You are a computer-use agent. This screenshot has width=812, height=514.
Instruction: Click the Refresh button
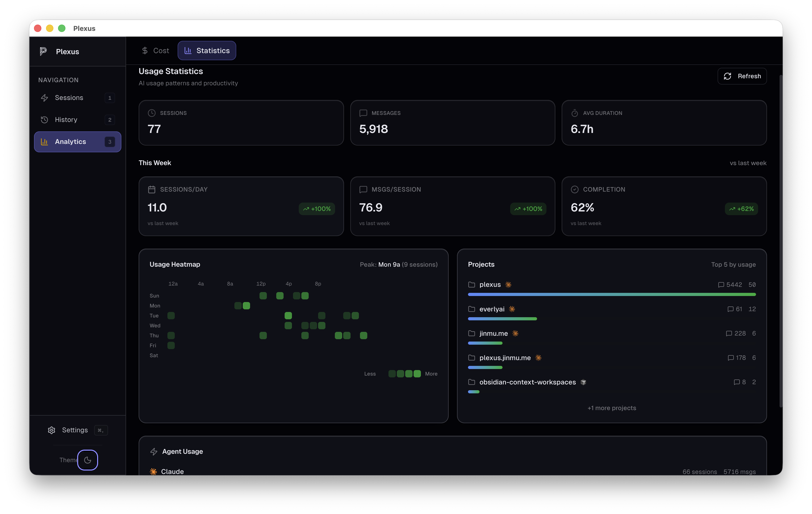pos(742,76)
